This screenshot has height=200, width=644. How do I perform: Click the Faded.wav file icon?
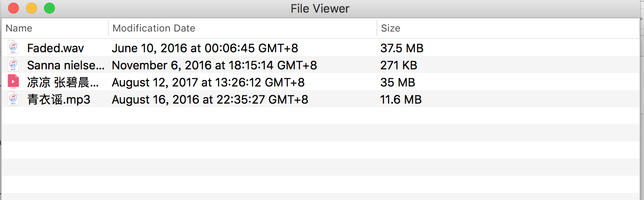pyautogui.click(x=13, y=48)
